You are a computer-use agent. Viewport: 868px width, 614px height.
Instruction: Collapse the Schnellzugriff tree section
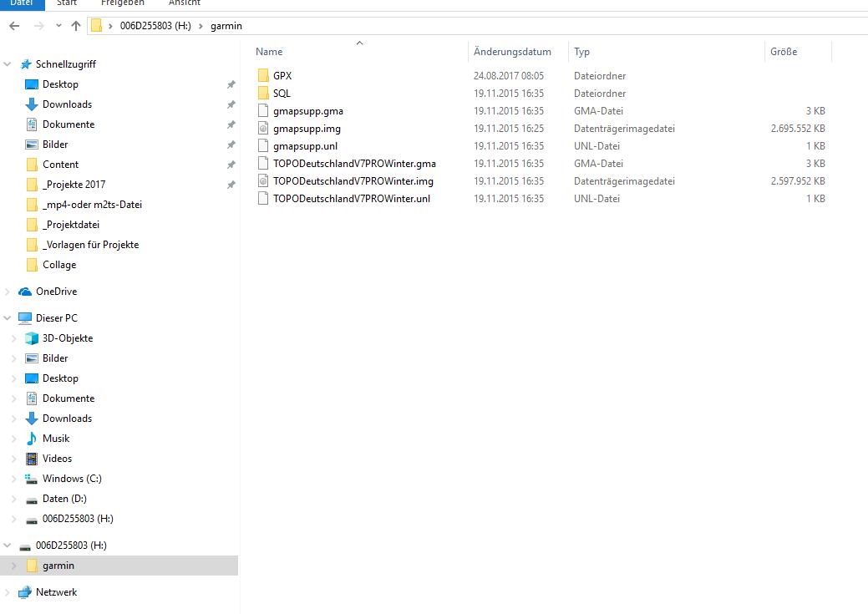[x=8, y=64]
